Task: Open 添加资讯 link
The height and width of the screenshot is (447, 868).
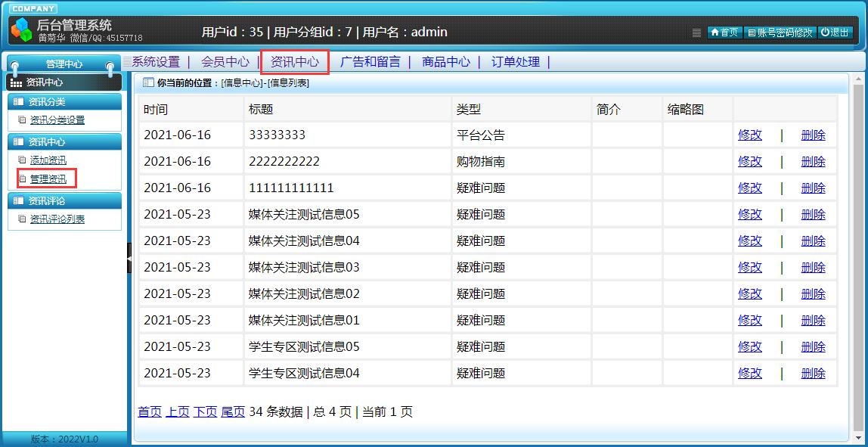Action: point(48,160)
